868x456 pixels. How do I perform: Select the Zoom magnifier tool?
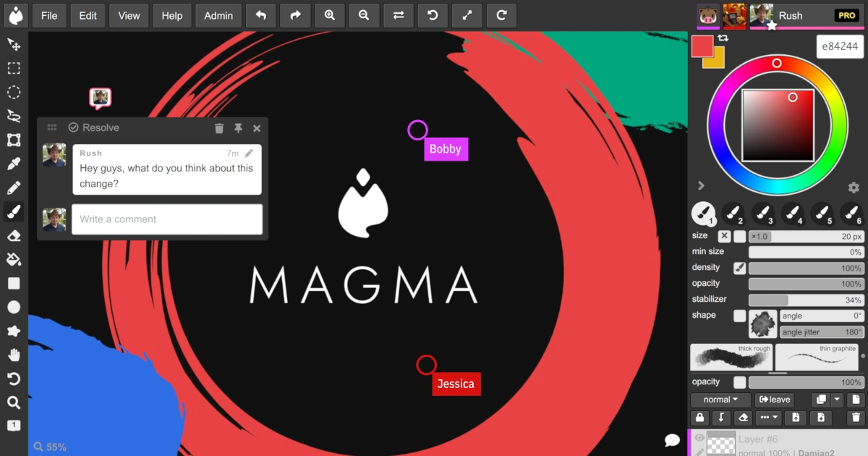pyautogui.click(x=14, y=402)
